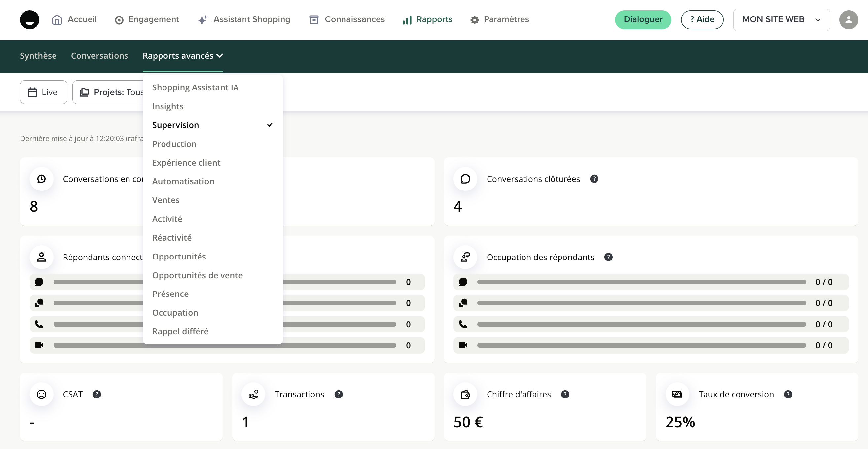Select Production from the reports menu

[174, 144]
